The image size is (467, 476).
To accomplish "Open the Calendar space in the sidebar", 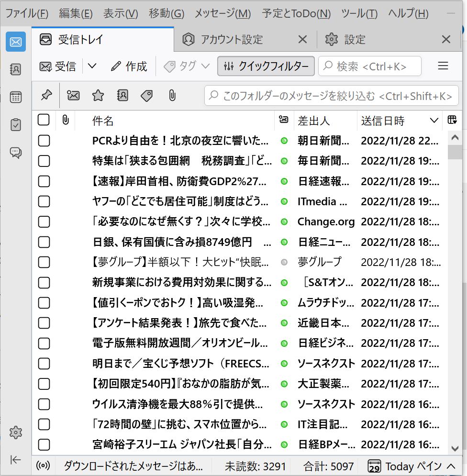I will point(15,97).
